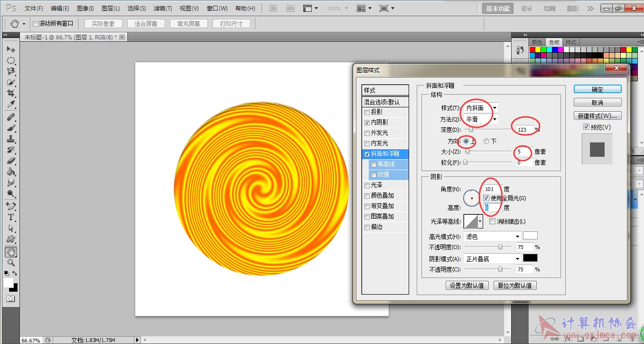
Task: Select the Eyedropper tool
Action: (11, 104)
